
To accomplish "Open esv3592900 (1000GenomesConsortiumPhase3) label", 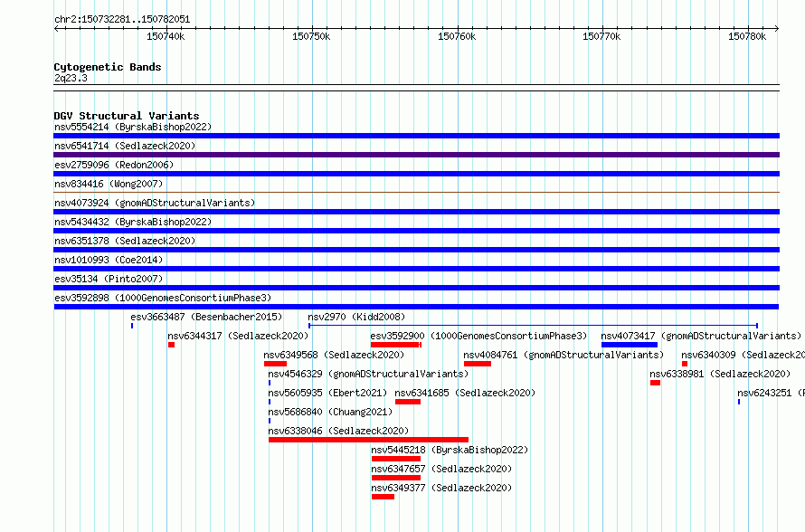I will tap(478, 336).
